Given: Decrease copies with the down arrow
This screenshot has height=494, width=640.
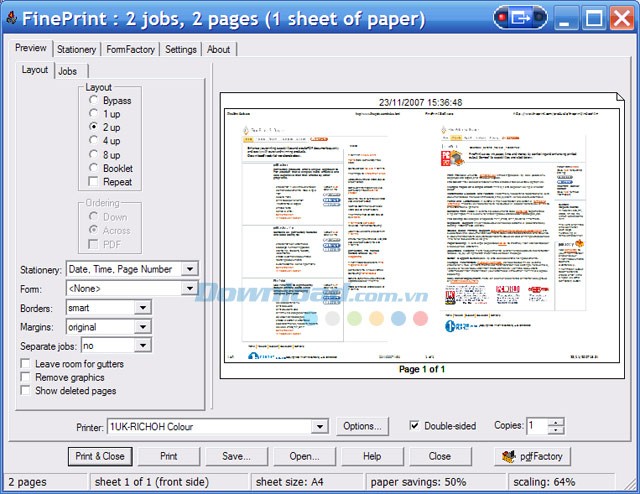Looking at the screenshot, I should point(556,431).
